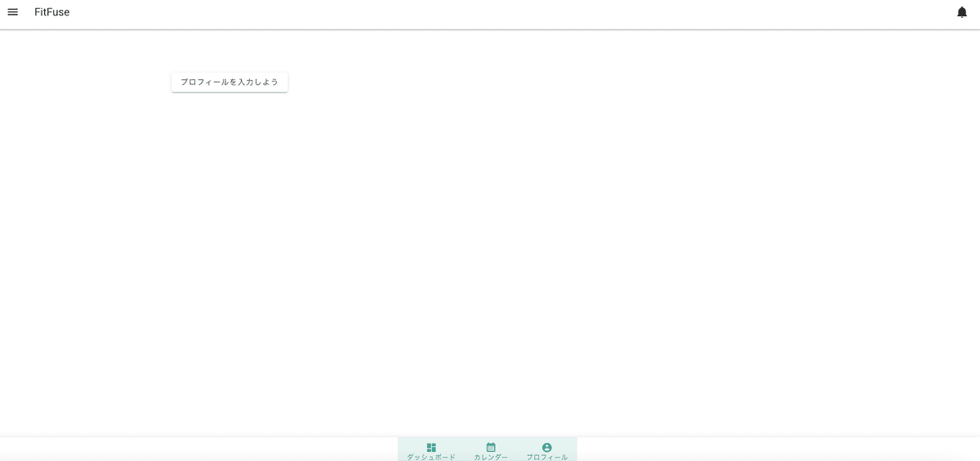Click the FitFuse app title
980x461 pixels.
coord(52,12)
